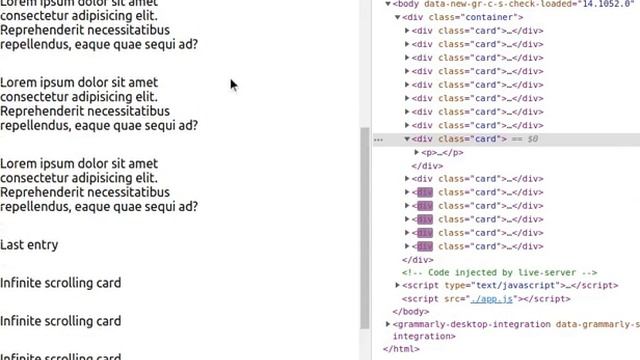Expand the script type="text/javascript" node

click(x=397, y=285)
